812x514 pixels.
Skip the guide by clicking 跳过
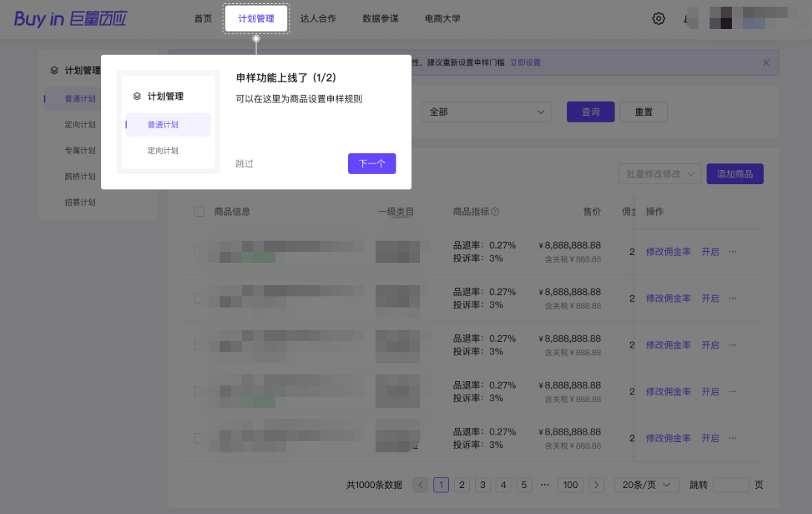(244, 163)
